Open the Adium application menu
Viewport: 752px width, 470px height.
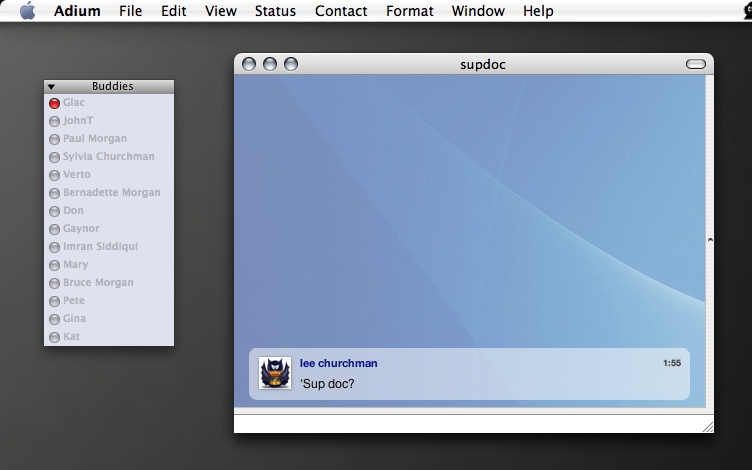tap(77, 11)
